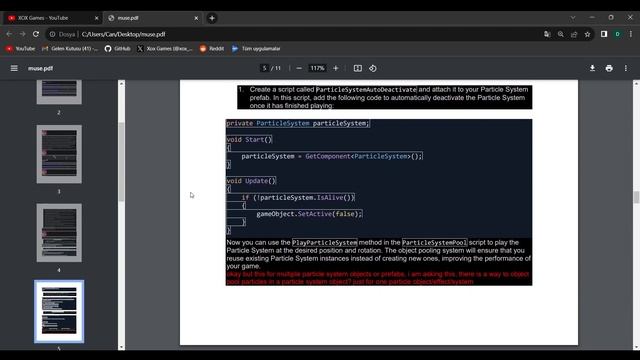Image resolution: width=640 pixels, height=360 pixels.
Task: Open the translate page icon
Action: point(547,34)
